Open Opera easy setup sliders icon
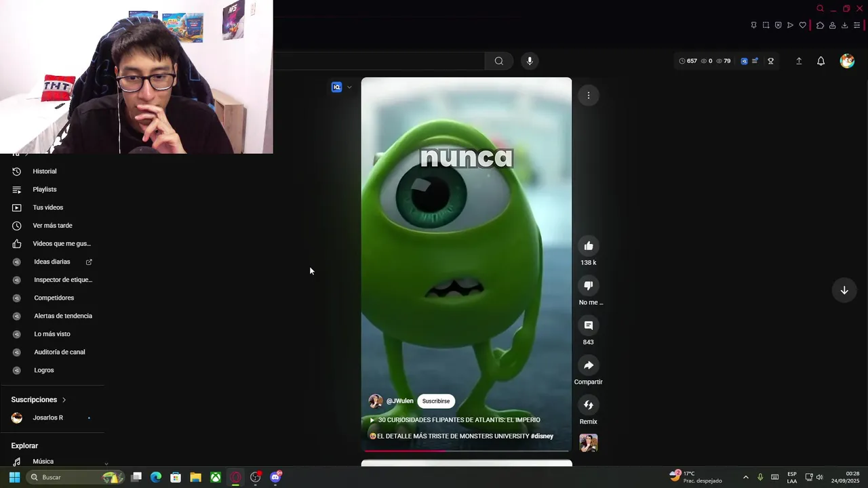This screenshot has width=868, height=488. pos(856,25)
